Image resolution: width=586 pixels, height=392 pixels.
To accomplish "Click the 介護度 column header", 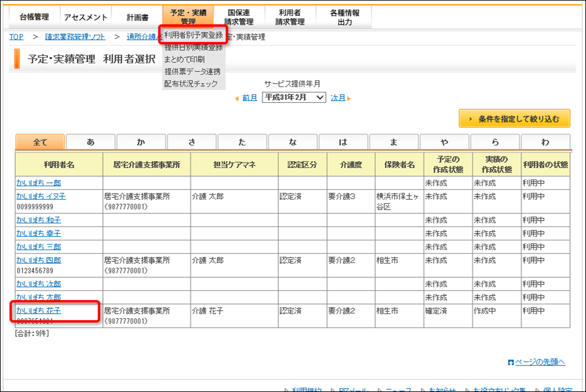I will [351, 164].
